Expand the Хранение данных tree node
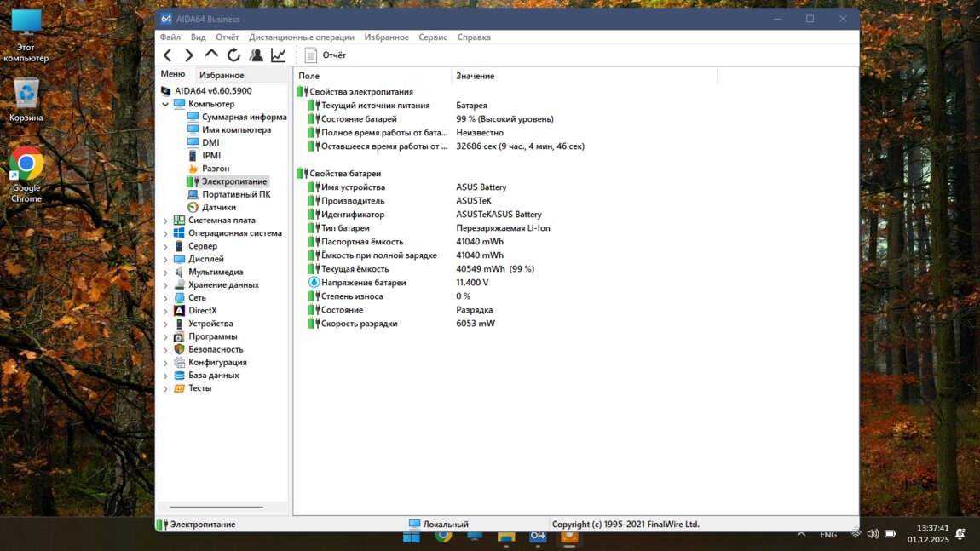The image size is (980, 551). pyautogui.click(x=165, y=285)
